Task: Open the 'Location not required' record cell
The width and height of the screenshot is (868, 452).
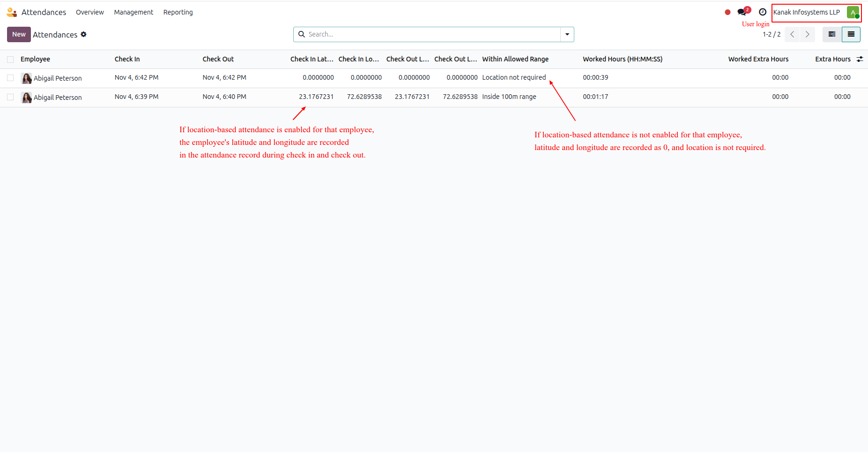Action: point(514,77)
